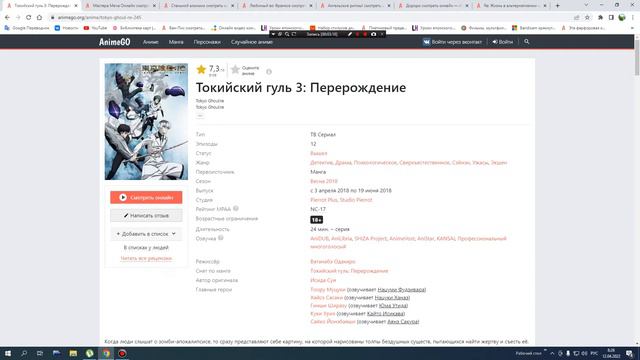Click the red recorder icon on the taskbar
This screenshot has height=360, width=640.
click(122, 353)
